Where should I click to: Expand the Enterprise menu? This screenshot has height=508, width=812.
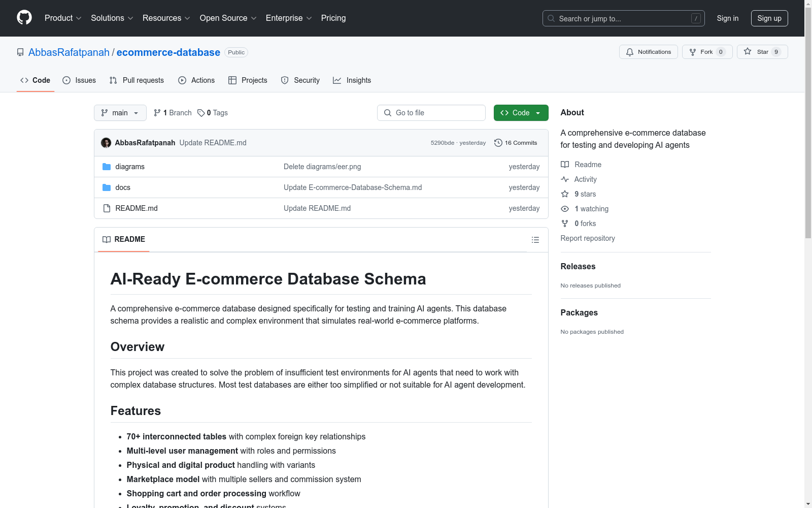click(289, 18)
